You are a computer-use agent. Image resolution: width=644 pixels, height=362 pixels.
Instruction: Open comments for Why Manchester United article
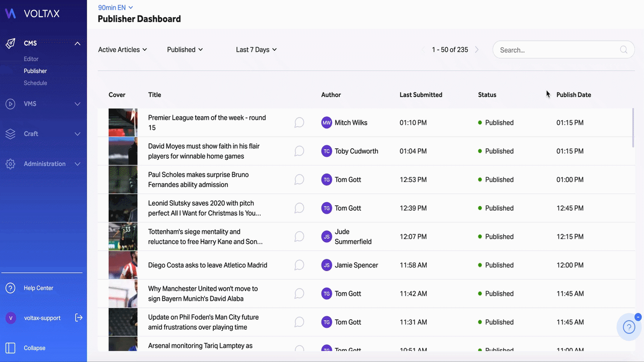click(x=299, y=294)
